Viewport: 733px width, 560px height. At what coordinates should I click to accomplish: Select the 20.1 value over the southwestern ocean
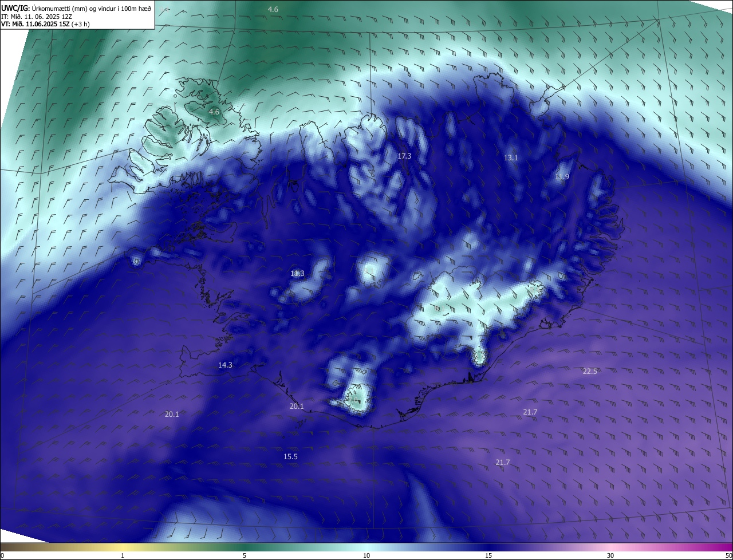tap(172, 414)
